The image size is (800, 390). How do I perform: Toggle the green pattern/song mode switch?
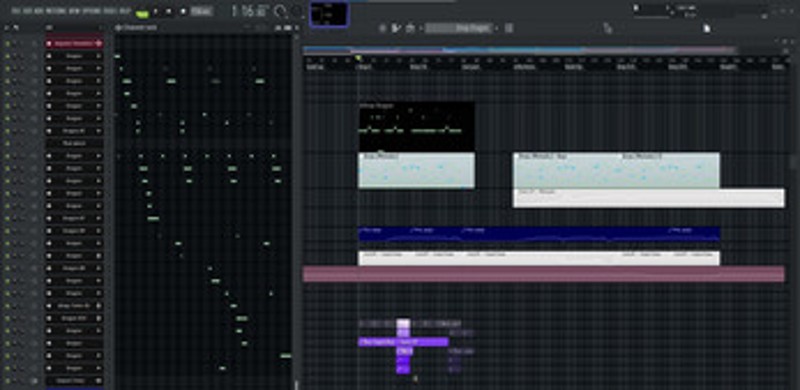[x=142, y=13]
